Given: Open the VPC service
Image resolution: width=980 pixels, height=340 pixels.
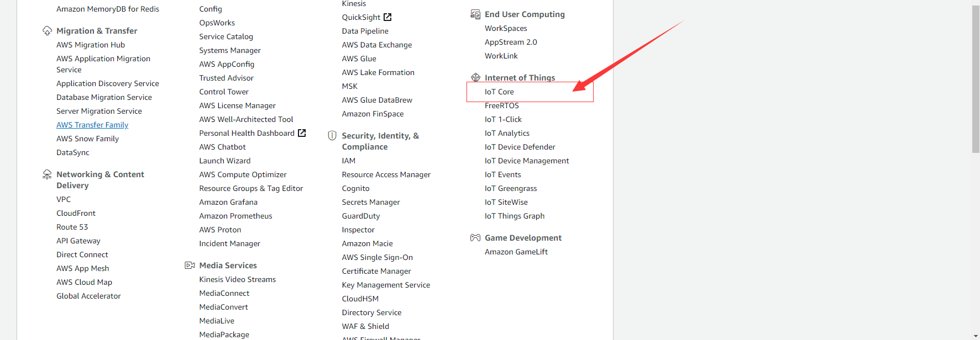Looking at the screenshot, I should tap(64, 199).
